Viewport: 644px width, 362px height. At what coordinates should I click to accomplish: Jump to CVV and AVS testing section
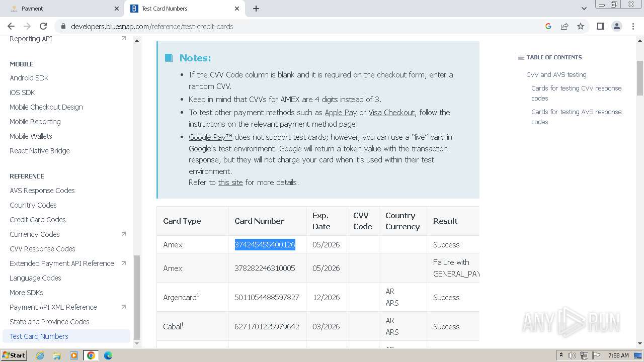pyautogui.click(x=556, y=74)
